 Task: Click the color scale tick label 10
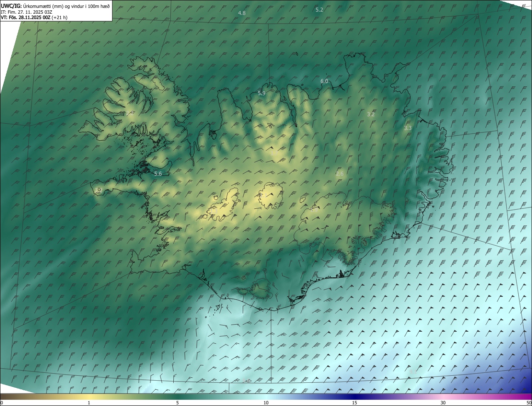[x=266, y=403]
